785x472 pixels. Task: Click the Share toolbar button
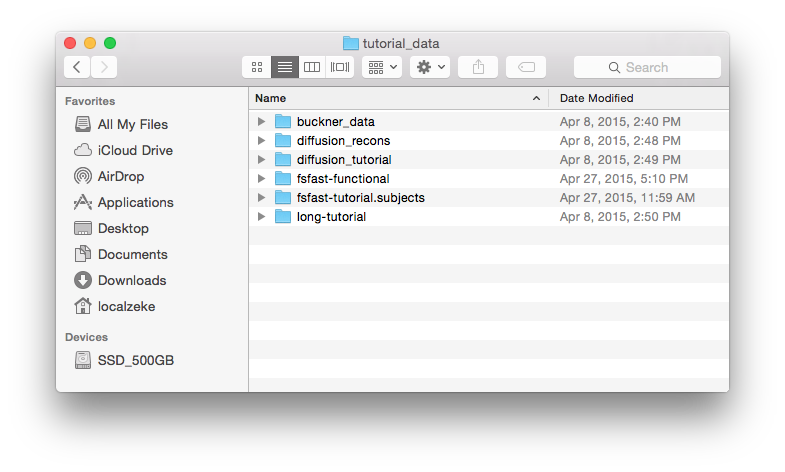[x=478, y=67]
